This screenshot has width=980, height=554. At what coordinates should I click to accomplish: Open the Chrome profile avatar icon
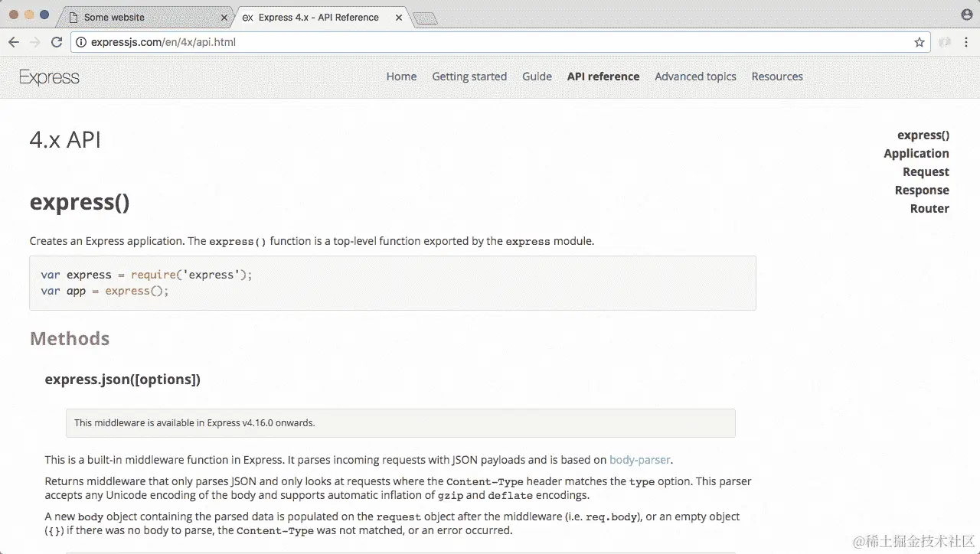coord(966,15)
